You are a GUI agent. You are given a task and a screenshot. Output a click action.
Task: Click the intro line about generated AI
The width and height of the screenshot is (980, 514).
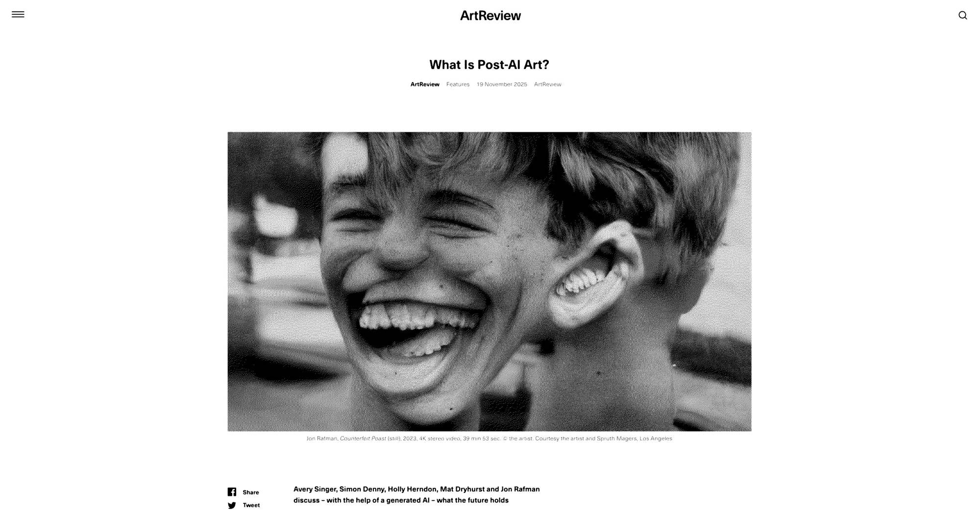401,500
